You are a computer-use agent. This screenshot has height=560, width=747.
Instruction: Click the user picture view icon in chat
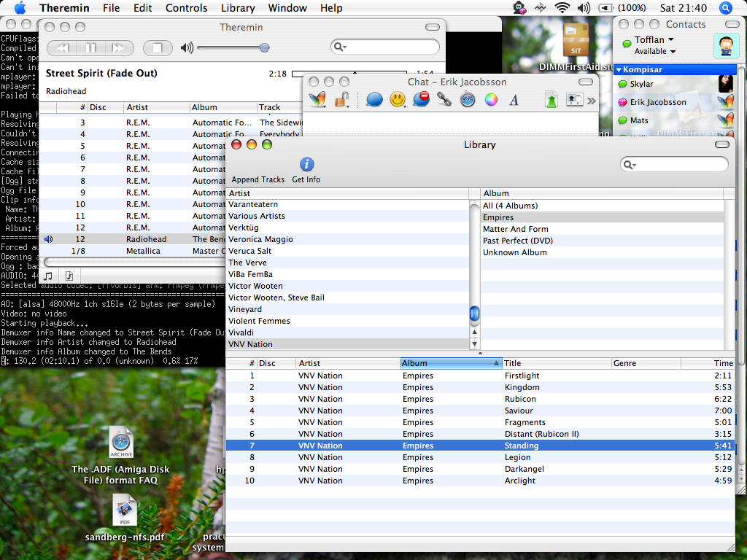[x=575, y=99]
